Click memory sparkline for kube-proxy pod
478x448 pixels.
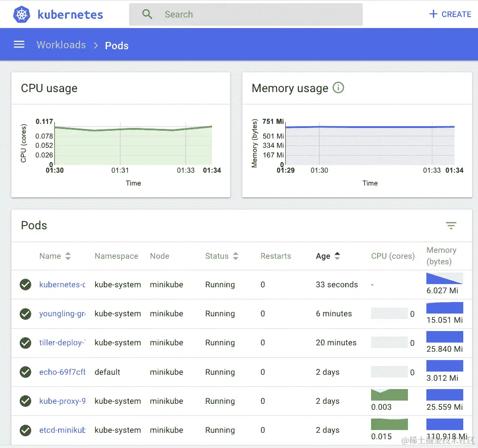tap(444, 395)
